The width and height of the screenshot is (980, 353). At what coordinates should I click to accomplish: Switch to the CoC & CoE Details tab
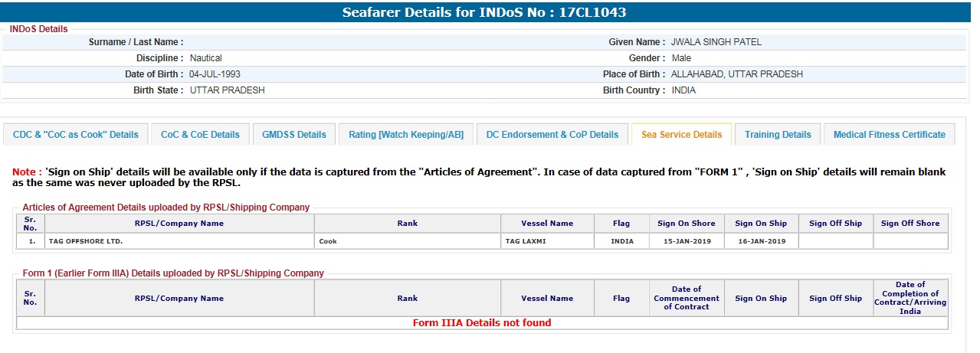[200, 135]
